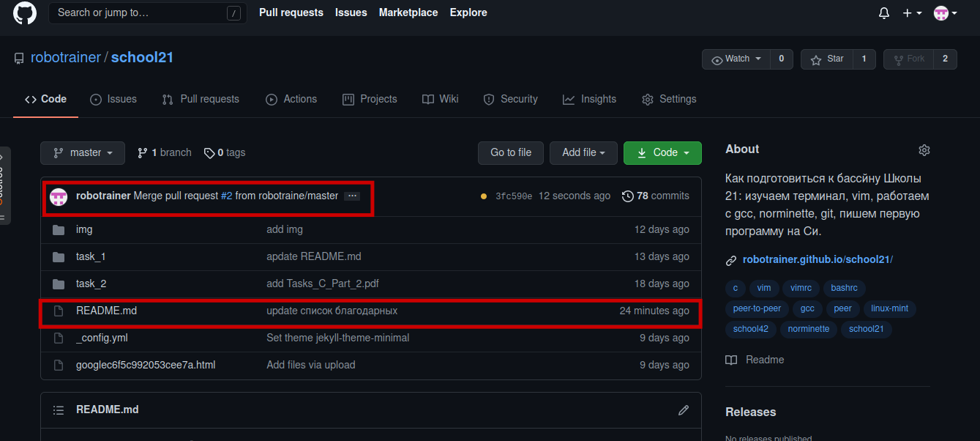Screen dimensions: 980x441
Task: Open Pull requests in top navigation
Action: tap(291, 12)
